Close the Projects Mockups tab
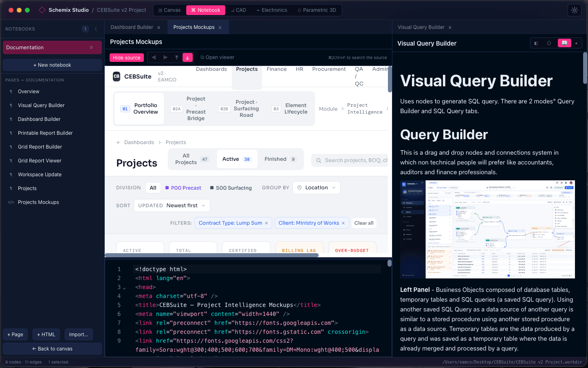Screen dimensions: 588x368 [x=220, y=28]
